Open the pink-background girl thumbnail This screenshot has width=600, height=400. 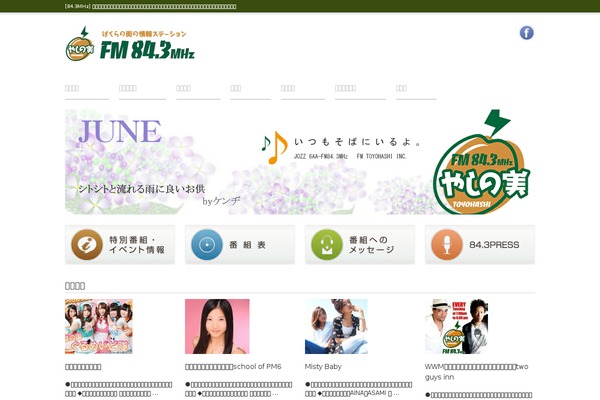click(x=217, y=327)
